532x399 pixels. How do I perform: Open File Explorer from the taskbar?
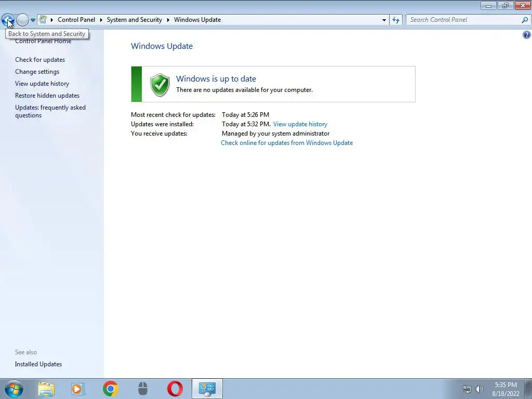coord(46,389)
